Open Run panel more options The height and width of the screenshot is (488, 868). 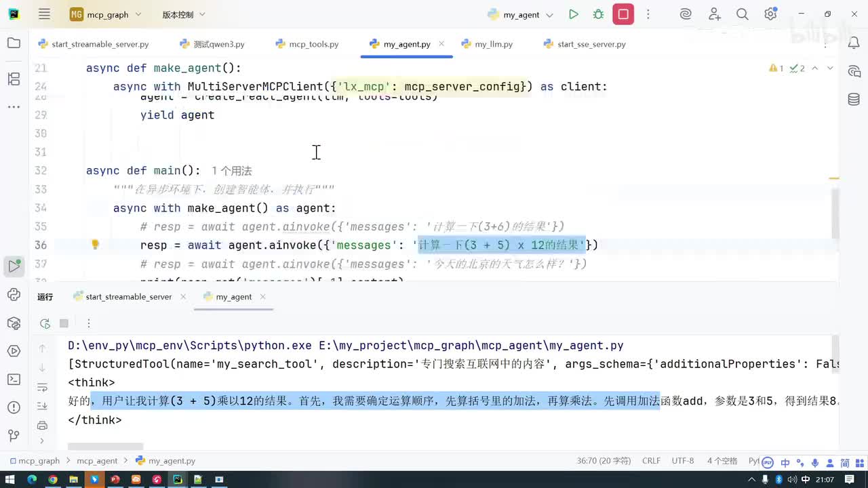coord(88,323)
